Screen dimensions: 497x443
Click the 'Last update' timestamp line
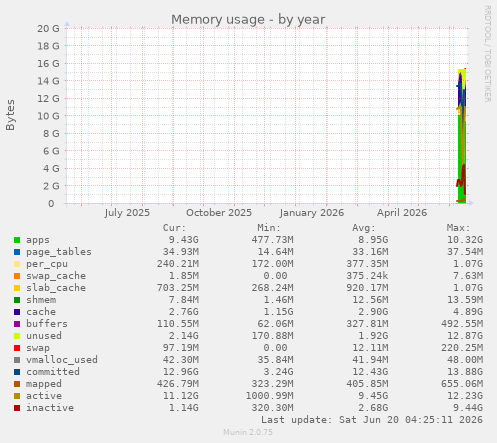coord(372,420)
